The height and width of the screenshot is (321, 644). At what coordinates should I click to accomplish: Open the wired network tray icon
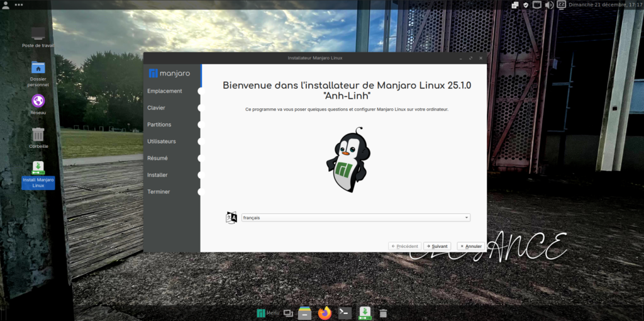tap(537, 5)
